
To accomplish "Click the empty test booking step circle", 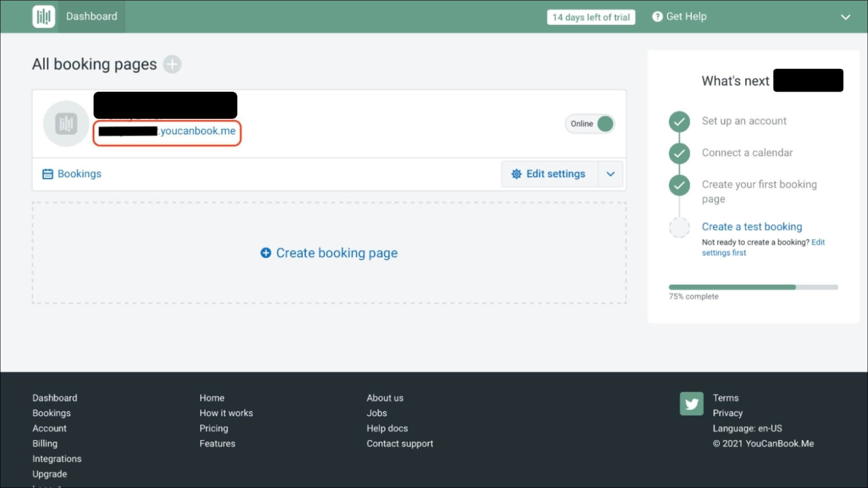I will click(x=679, y=228).
